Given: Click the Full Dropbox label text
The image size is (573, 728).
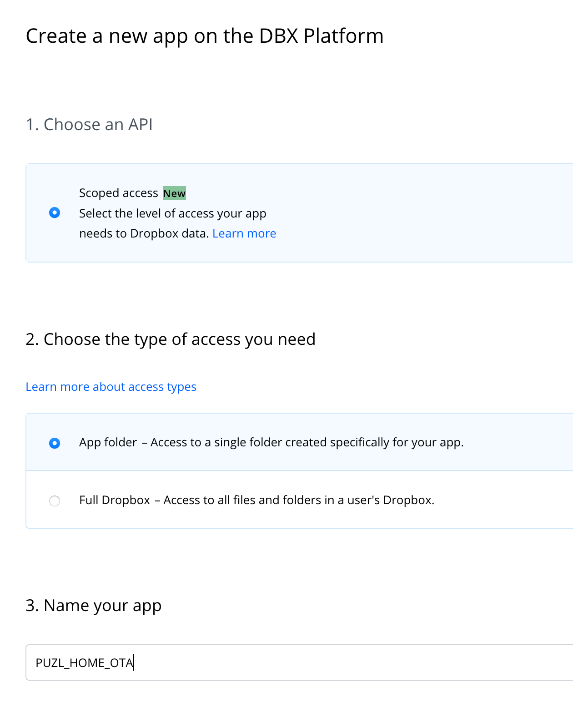Looking at the screenshot, I should (115, 500).
